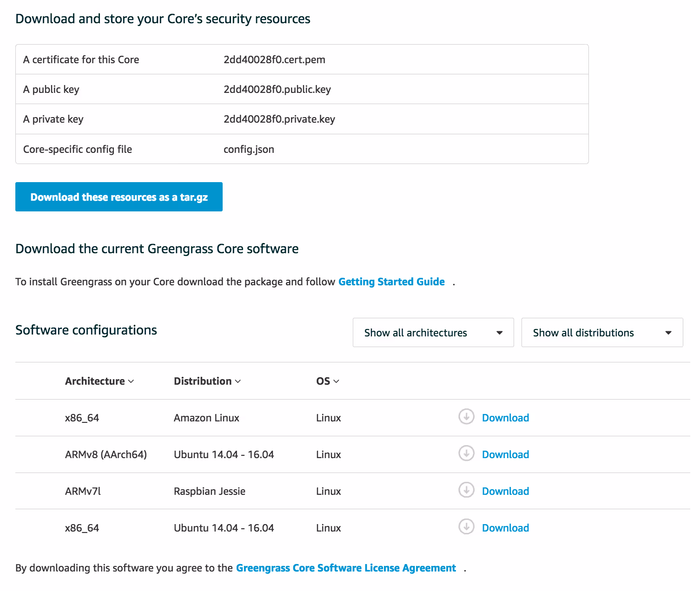Click Download link for x86_64 Ubuntu 14.04 - 16.04

click(x=505, y=528)
